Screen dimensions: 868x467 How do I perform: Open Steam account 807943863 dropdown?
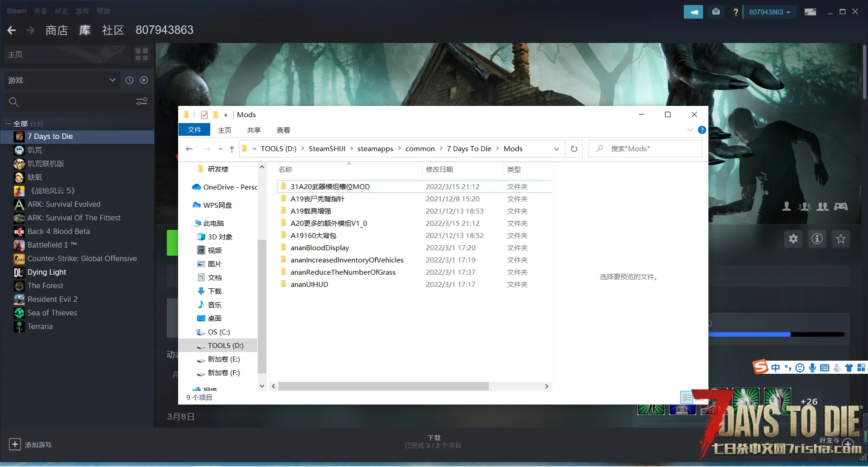coord(769,12)
